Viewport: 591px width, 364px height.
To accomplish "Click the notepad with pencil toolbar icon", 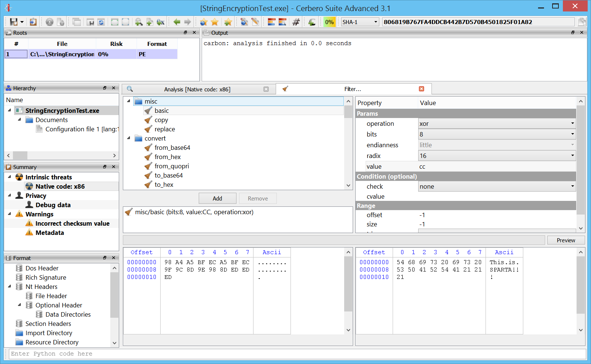I will (x=255, y=22).
